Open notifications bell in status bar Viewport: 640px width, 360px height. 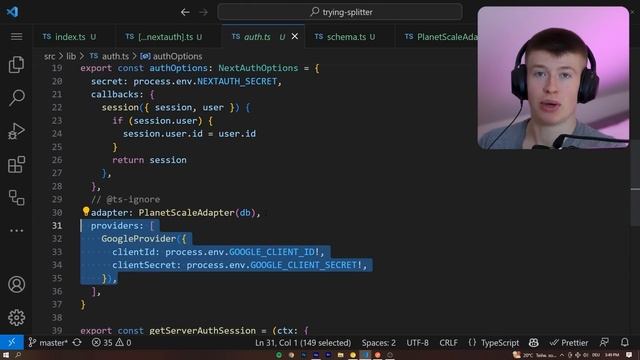624,342
